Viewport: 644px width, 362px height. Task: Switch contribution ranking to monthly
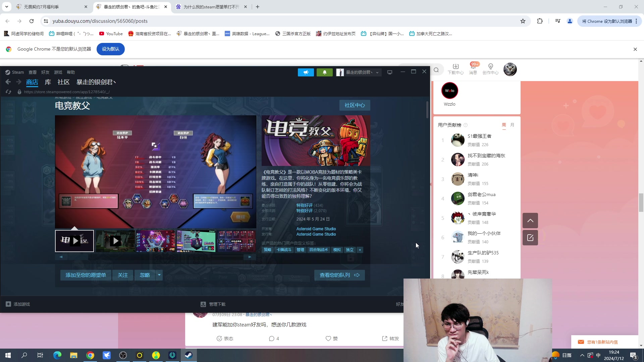coord(512,125)
